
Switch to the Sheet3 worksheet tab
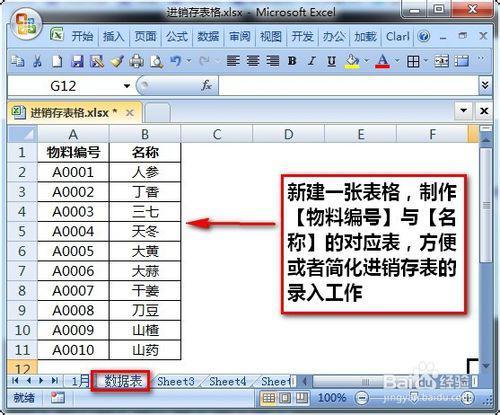tap(176, 381)
